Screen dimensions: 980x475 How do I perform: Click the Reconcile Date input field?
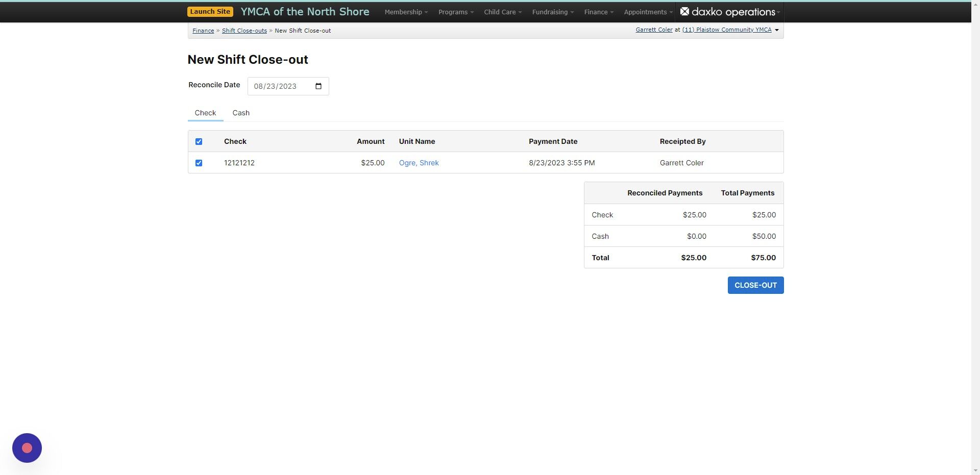coord(288,86)
